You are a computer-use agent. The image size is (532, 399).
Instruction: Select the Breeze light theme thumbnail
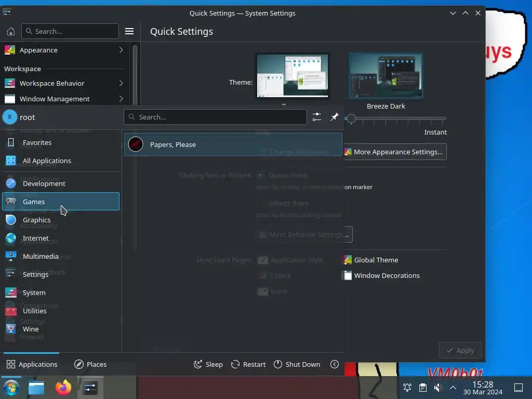[x=292, y=76]
